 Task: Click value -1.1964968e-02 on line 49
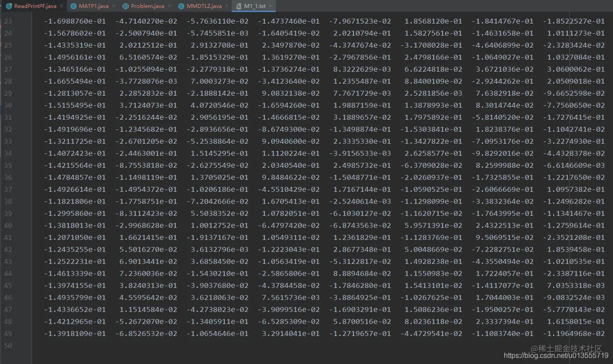(x=574, y=334)
